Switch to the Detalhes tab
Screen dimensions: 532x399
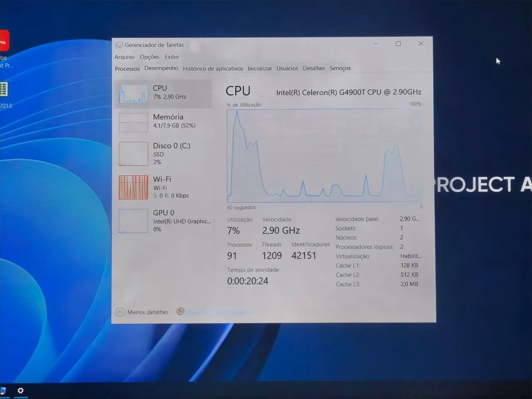click(x=314, y=68)
